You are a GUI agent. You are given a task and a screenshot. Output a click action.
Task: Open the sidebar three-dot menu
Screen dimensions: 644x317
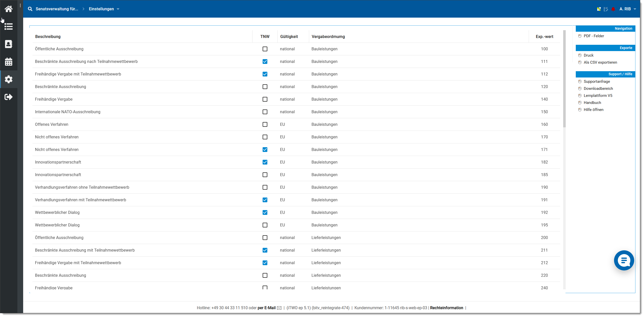20,6
